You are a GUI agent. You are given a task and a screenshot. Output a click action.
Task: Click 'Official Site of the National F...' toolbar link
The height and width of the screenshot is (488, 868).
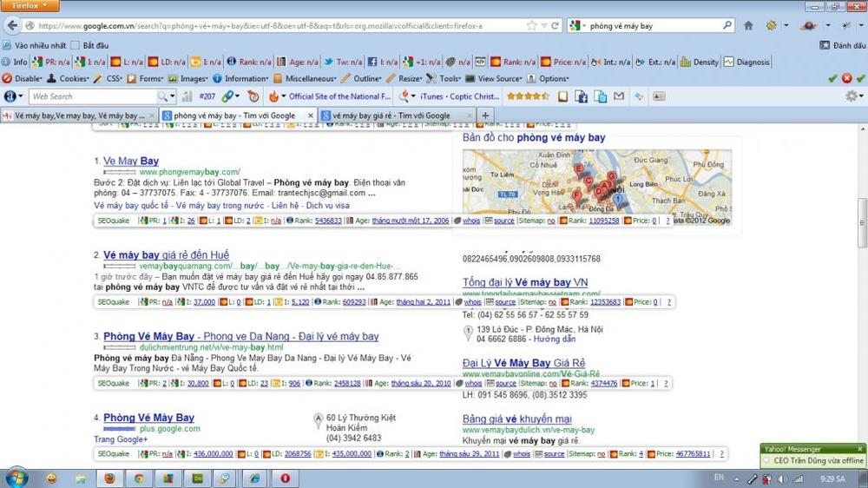[339, 96]
